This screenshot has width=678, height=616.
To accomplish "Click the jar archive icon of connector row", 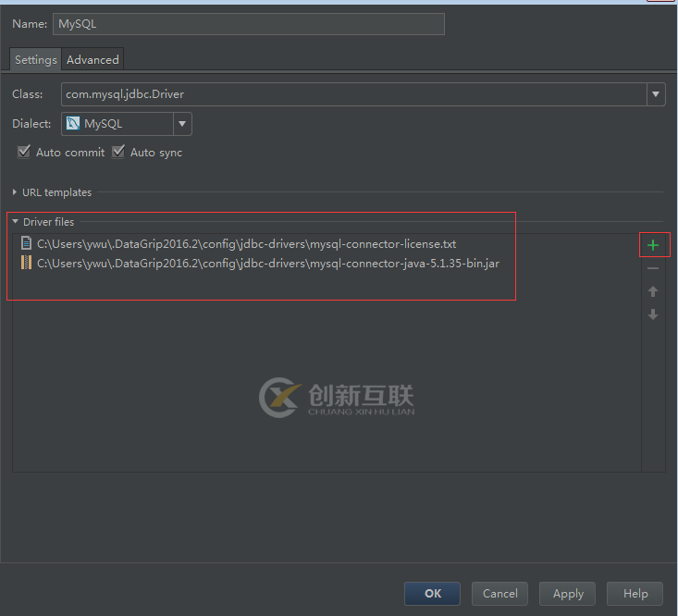I will point(27,263).
